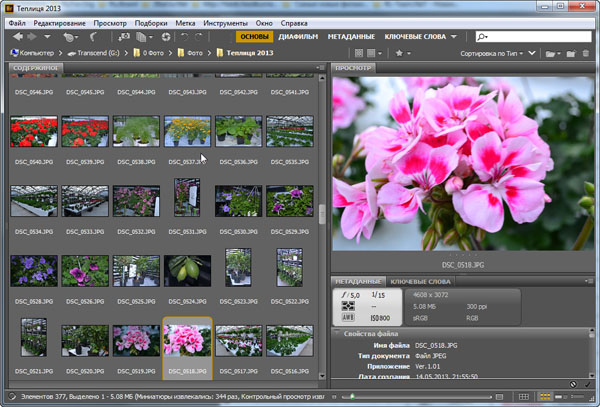600x407 pixels.
Task: Switch to the МЕТАДАННЫЕ workspace
Action: tap(351, 37)
